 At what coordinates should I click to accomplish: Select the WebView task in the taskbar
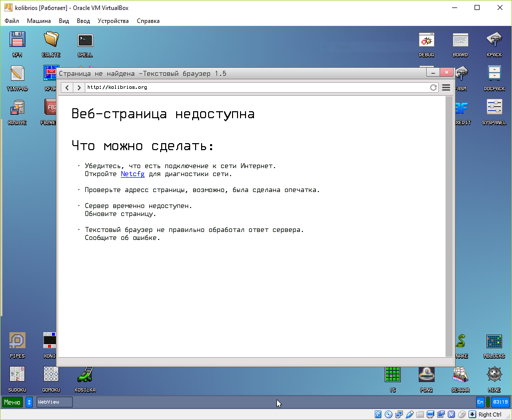[x=54, y=402]
